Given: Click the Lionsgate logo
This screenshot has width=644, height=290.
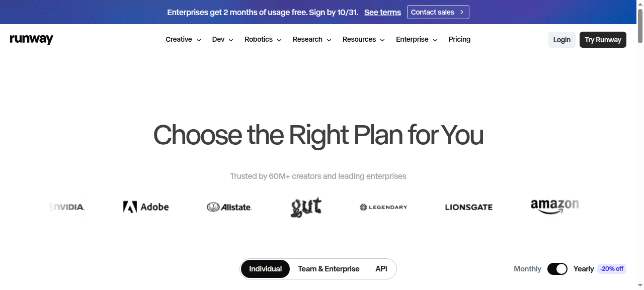Looking at the screenshot, I should pos(469,207).
